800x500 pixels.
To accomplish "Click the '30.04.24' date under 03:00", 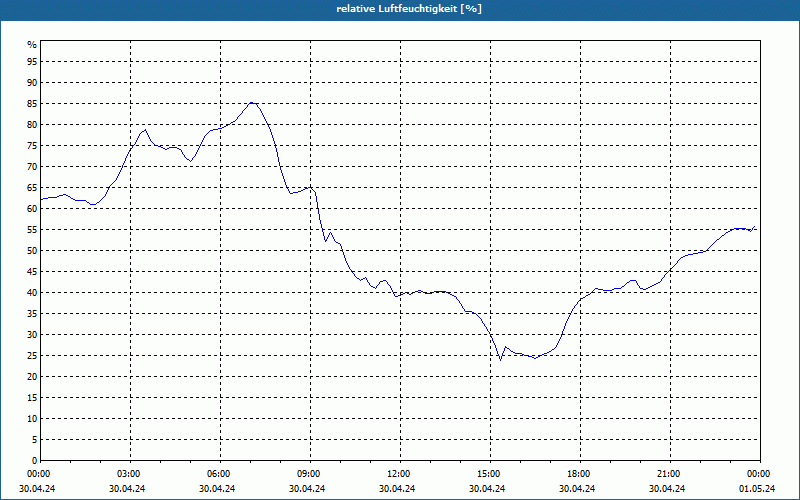I will (127, 488).
